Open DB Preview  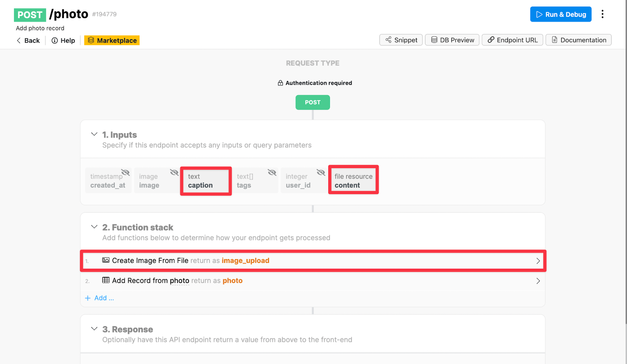click(451, 40)
